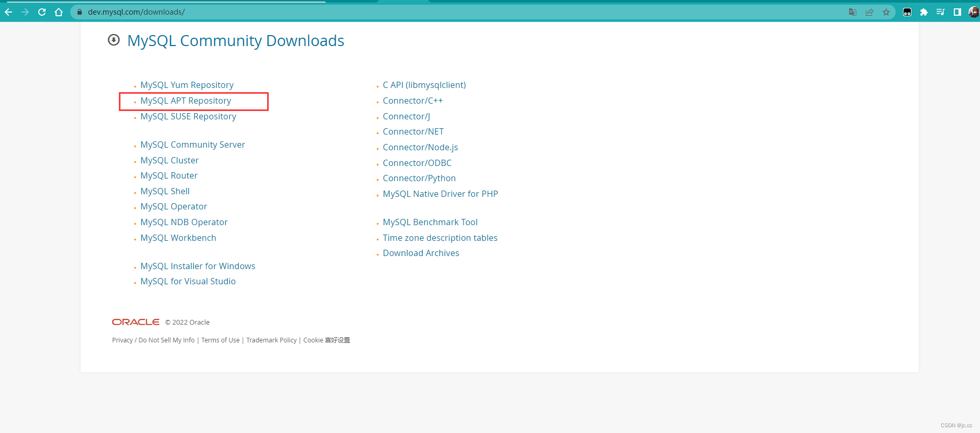The height and width of the screenshot is (433, 980).
Task: Open MySQL Shell link
Action: (165, 191)
